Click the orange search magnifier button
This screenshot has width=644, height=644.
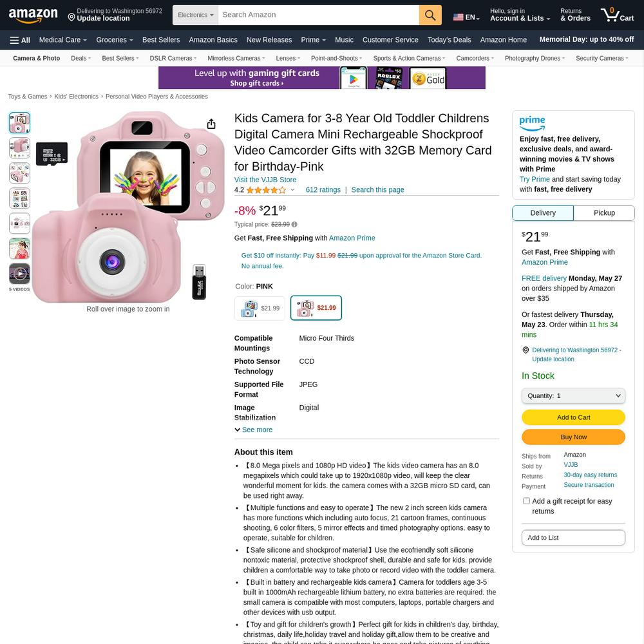pos(430,15)
